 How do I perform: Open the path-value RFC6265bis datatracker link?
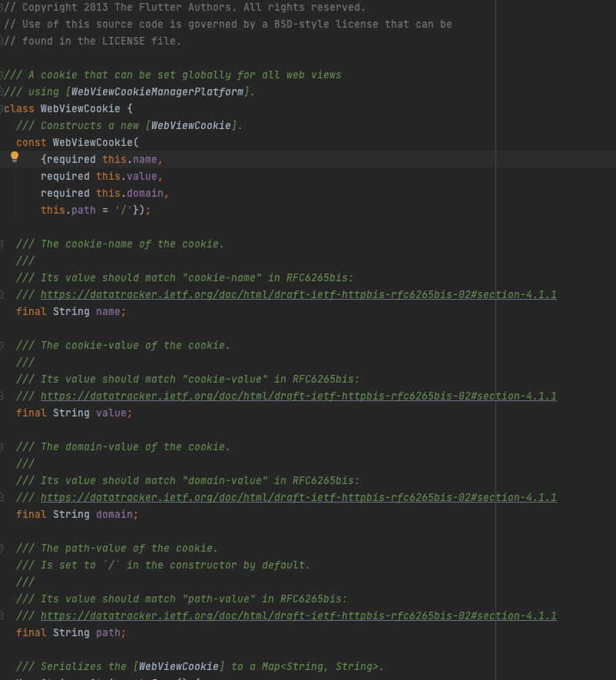tap(298, 616)
